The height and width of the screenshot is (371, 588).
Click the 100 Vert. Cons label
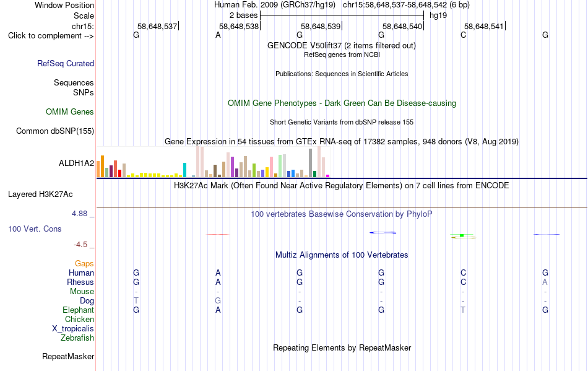[x=35, y=229]
